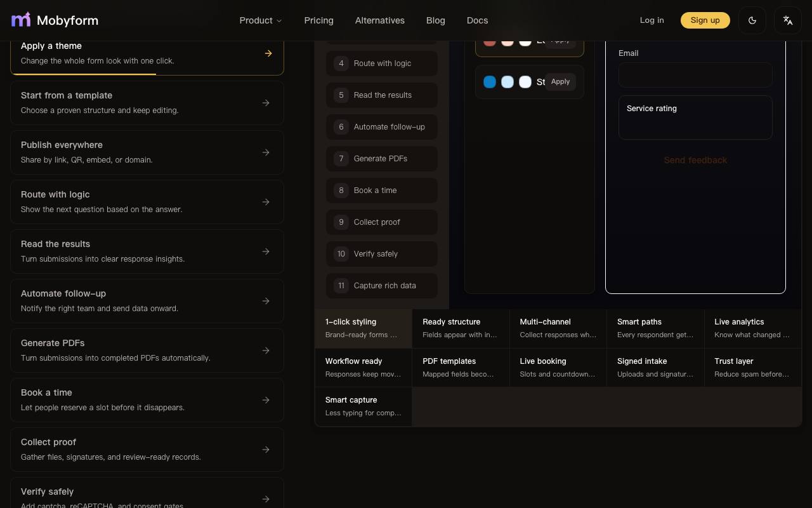Select the Live booking tile
Screen dimensions: 812x508
[x=558, y=368]
